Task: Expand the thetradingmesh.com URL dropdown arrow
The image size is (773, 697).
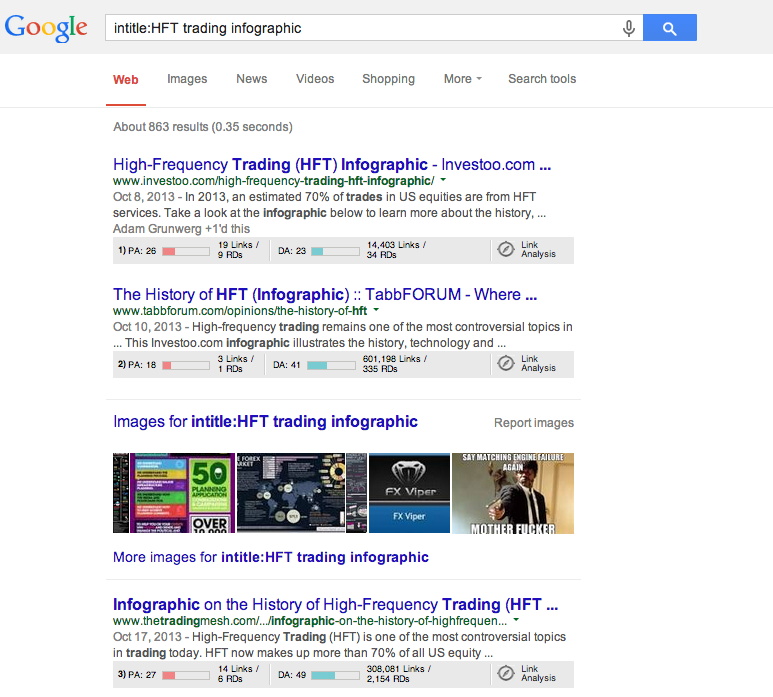Action: [x=516, y=620]
